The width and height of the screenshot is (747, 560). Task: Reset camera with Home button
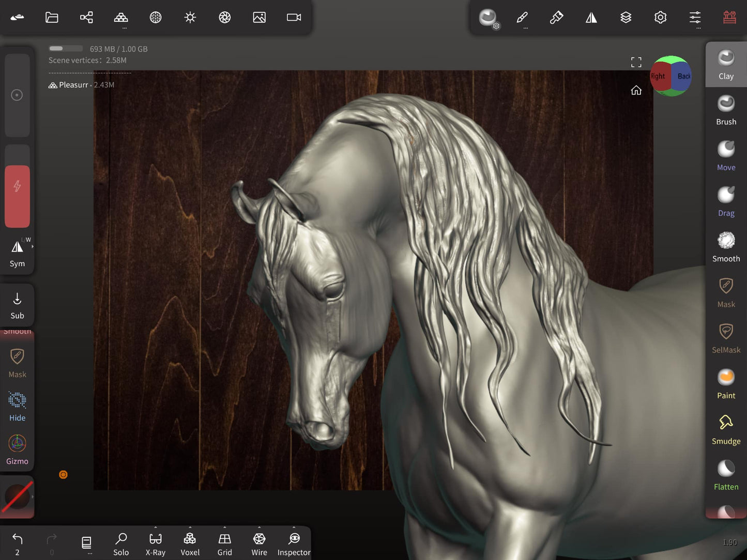tap(636, 90)
